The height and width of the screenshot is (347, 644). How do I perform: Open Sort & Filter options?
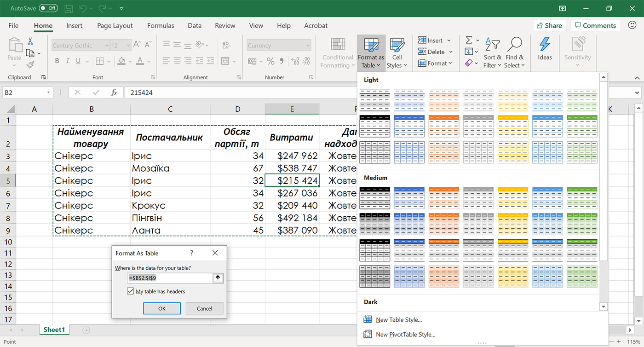[493, 53]
